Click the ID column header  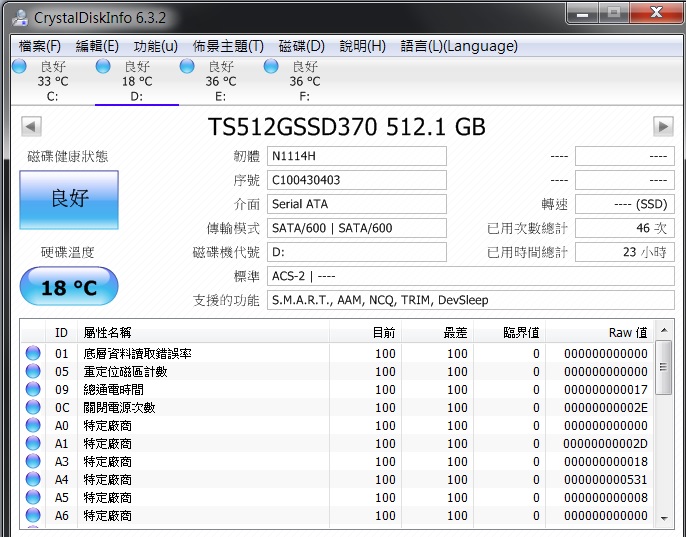pyautogui.click(x=61, y=333)
